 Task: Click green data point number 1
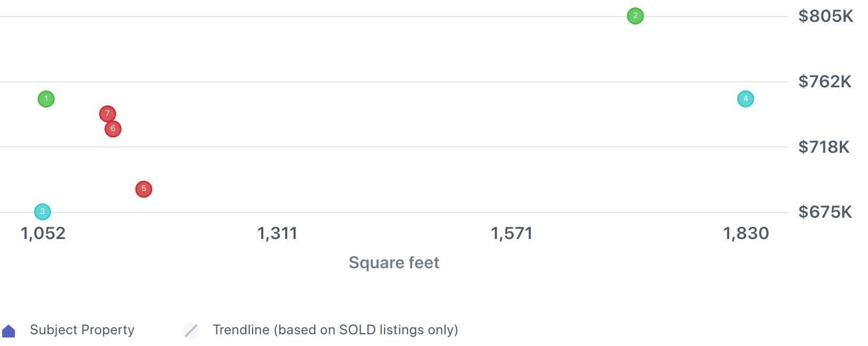coord(46,99)
